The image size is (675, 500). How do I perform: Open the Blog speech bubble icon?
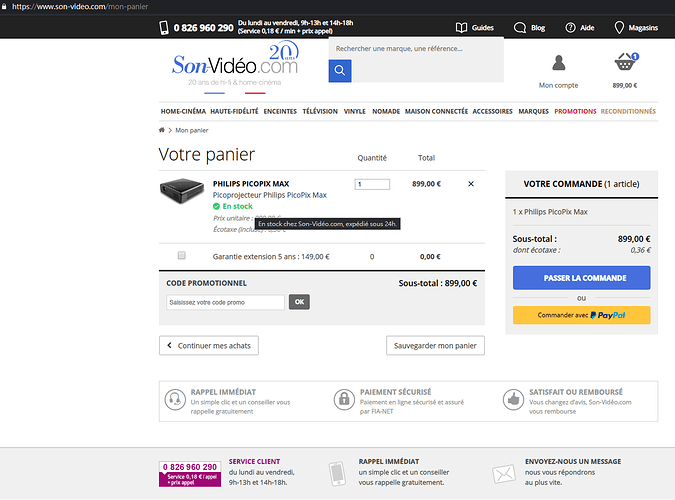[x=520, y=28]
